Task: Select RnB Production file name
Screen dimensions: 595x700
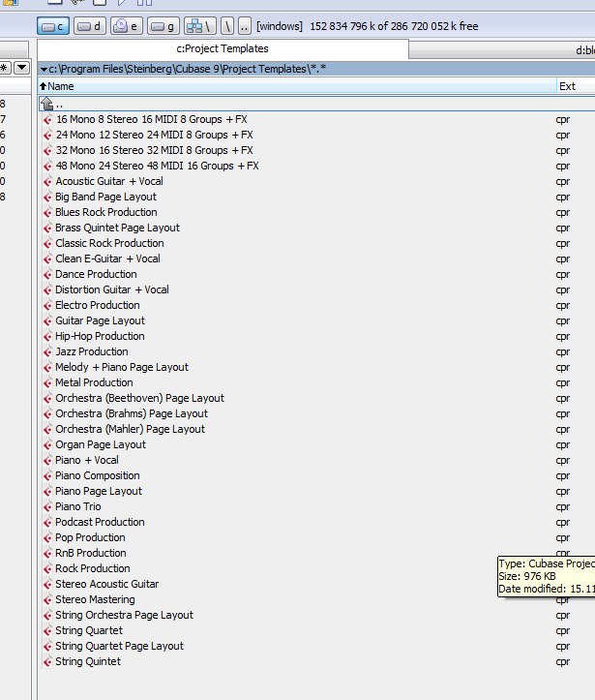Action: [91, 553]
